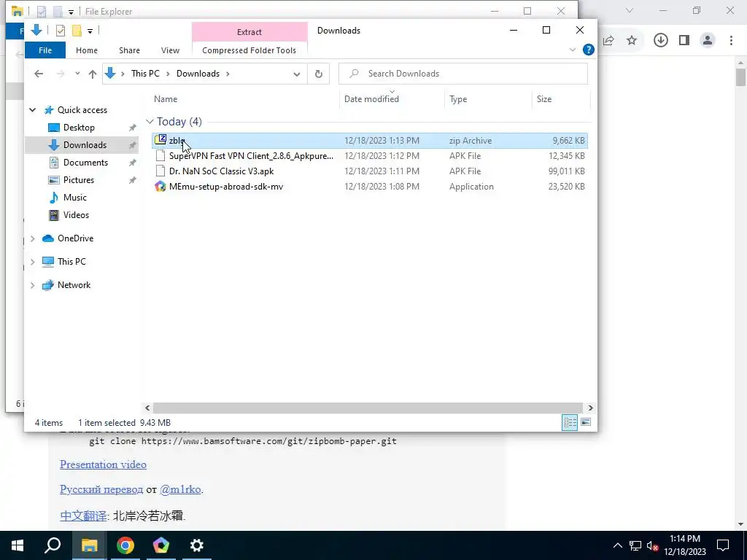Click the muted volume tray icon
The image size is (747, 560).
click(x=652, y=545)
